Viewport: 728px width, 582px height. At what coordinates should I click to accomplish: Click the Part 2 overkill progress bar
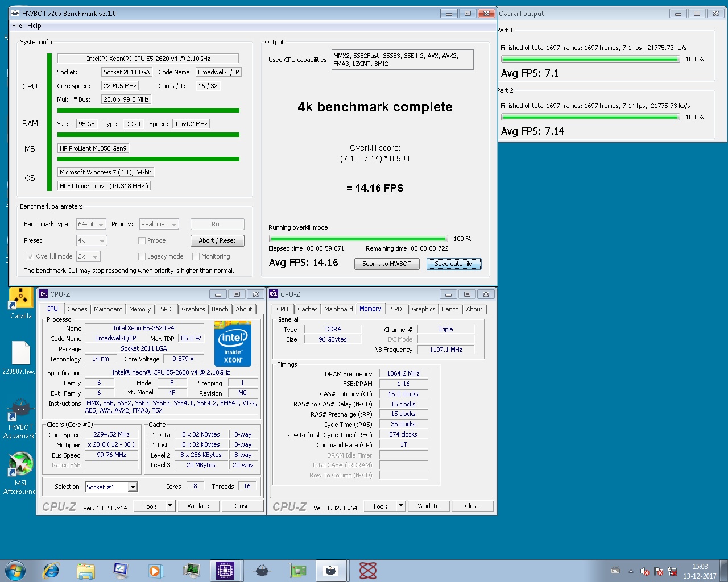[590, 117]
